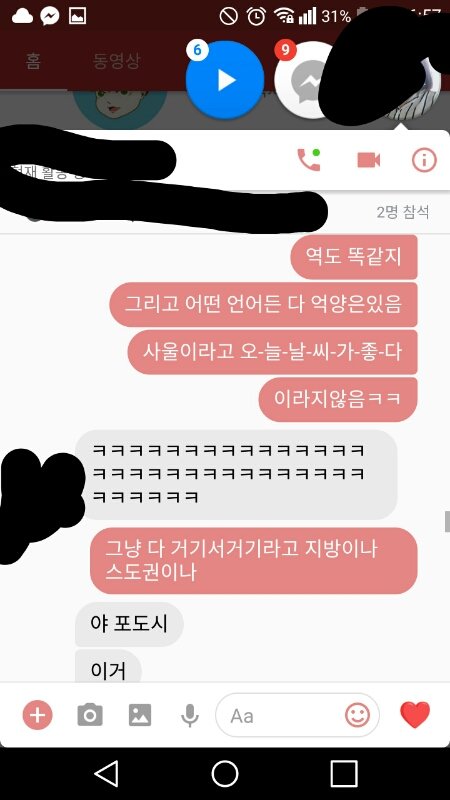Start a video call with camera icon
Screen dimensions: 450x800
[x=368, y=160]
